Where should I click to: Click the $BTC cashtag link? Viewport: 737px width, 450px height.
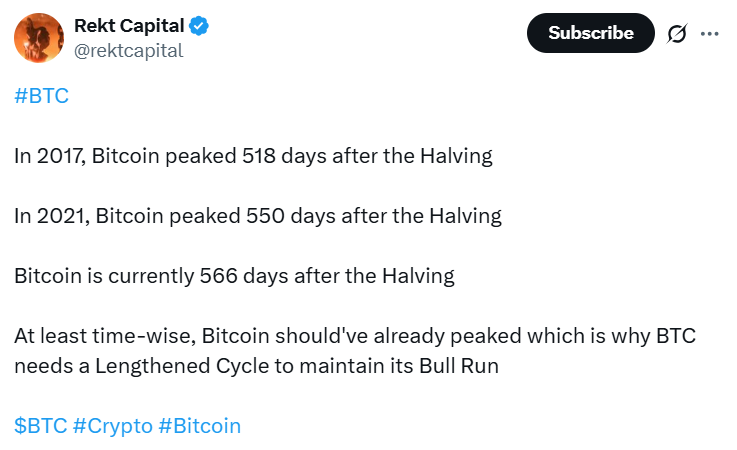click(x=40, y=426)
